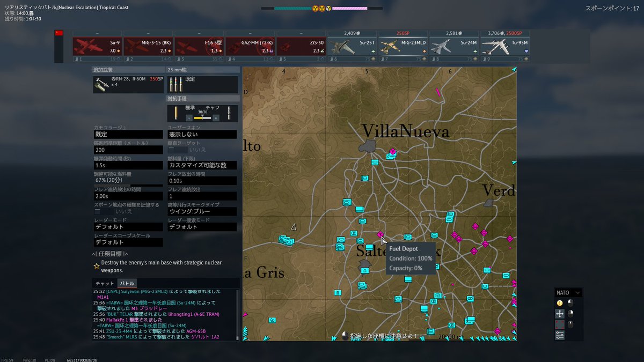Adjust the flare/chaff 30/30 ratio slider

click(x=202, y=117)
